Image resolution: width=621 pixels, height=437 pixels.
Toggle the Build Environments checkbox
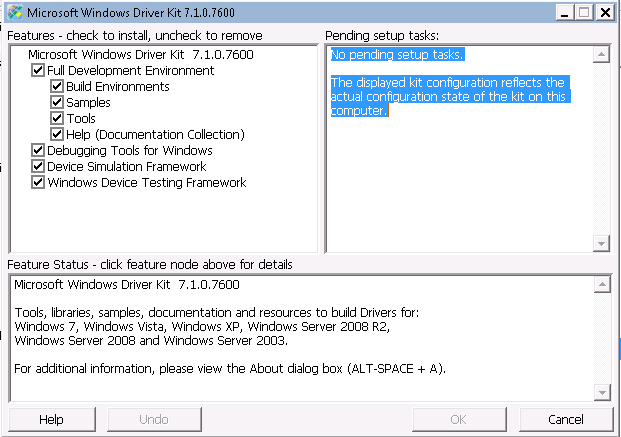click(57, 87)
